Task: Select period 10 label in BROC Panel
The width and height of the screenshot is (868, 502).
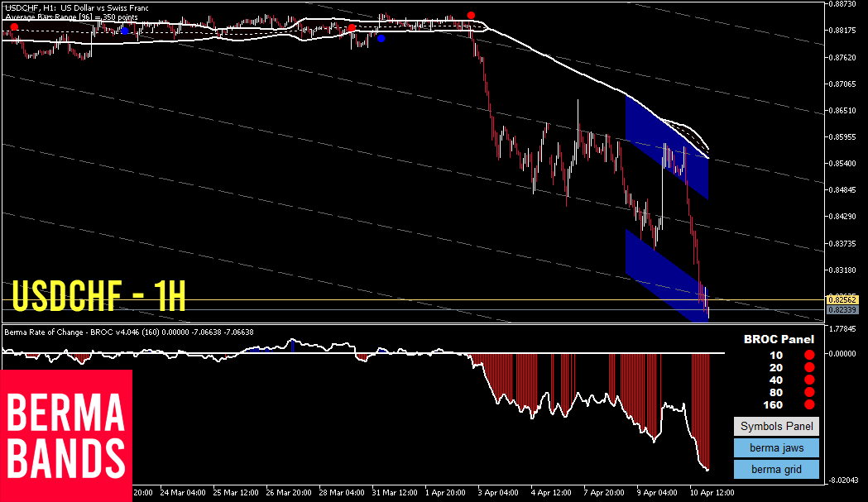Action: tap(776, 356)
